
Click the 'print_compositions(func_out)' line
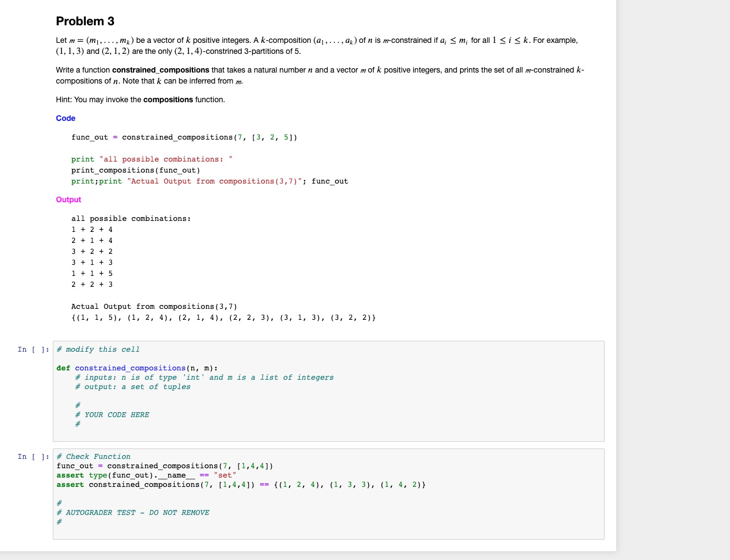(136, 170)
